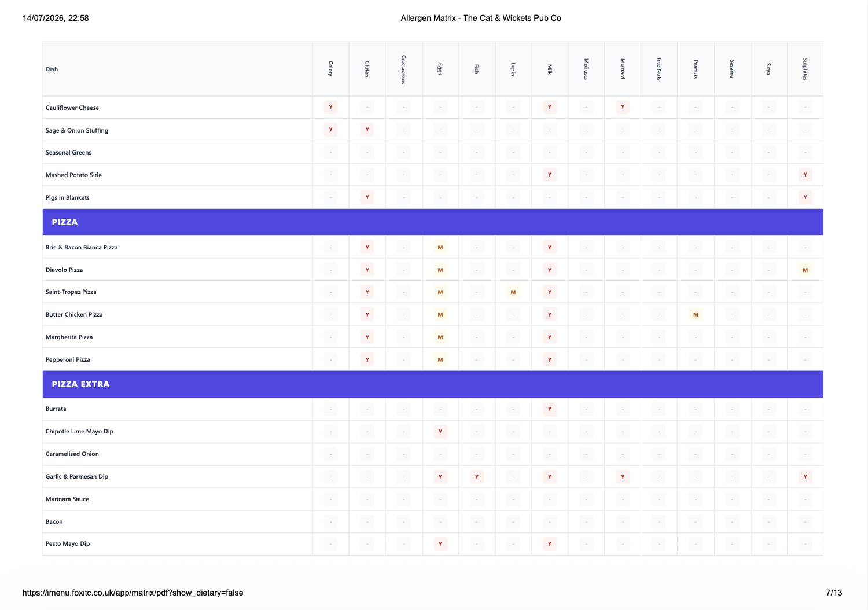Click Saint-Tropez Pizza Lupin M badge
868x610 pixels.
513,292
